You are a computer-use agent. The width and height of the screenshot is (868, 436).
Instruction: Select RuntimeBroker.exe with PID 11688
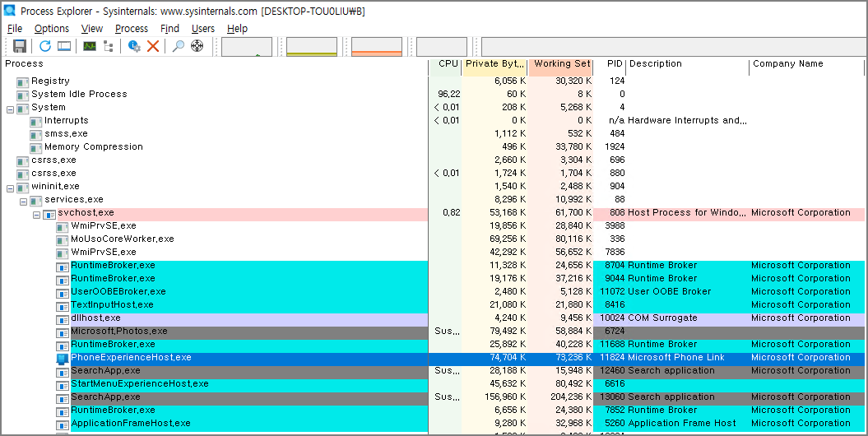click(113, 344)
